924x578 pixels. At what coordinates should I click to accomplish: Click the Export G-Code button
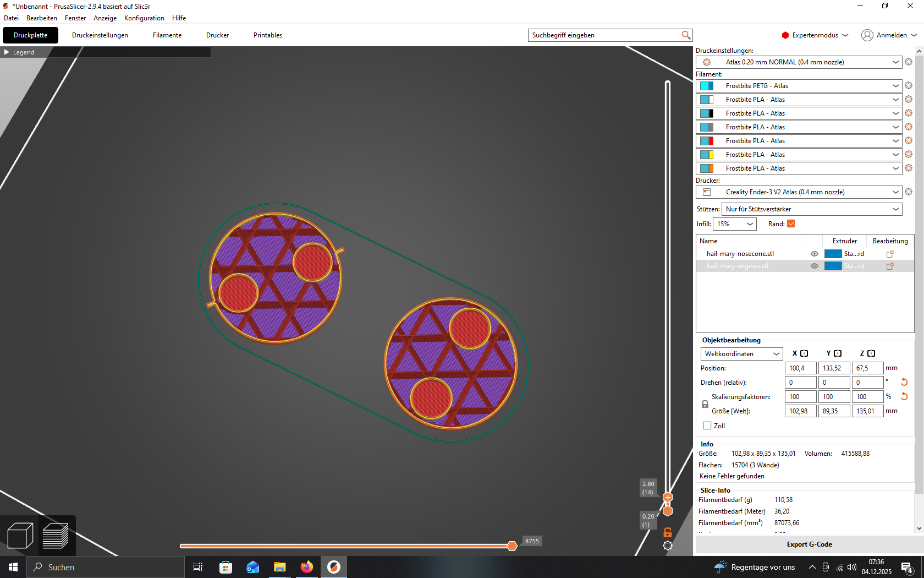pos(809,544)
